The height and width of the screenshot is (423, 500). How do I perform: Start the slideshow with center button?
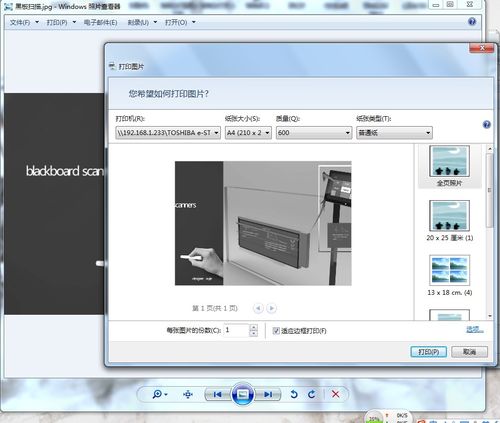(242, 394)
